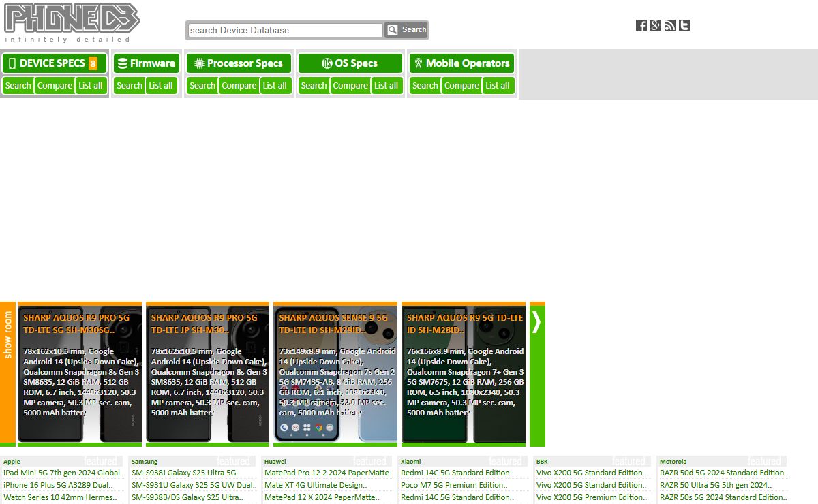
Task: Open the Sharp Aquos R9 5G SH-M28ID card
Action: [464, 374]
